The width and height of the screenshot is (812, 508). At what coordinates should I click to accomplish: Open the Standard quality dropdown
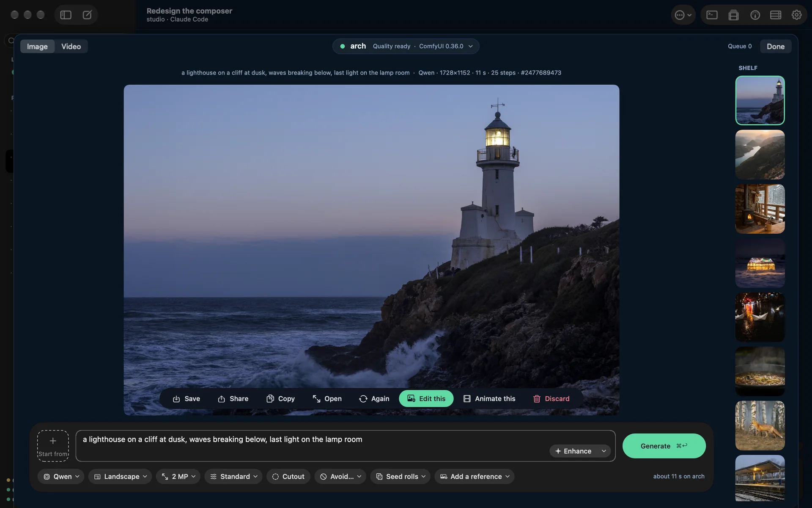[x=233, y=477]
